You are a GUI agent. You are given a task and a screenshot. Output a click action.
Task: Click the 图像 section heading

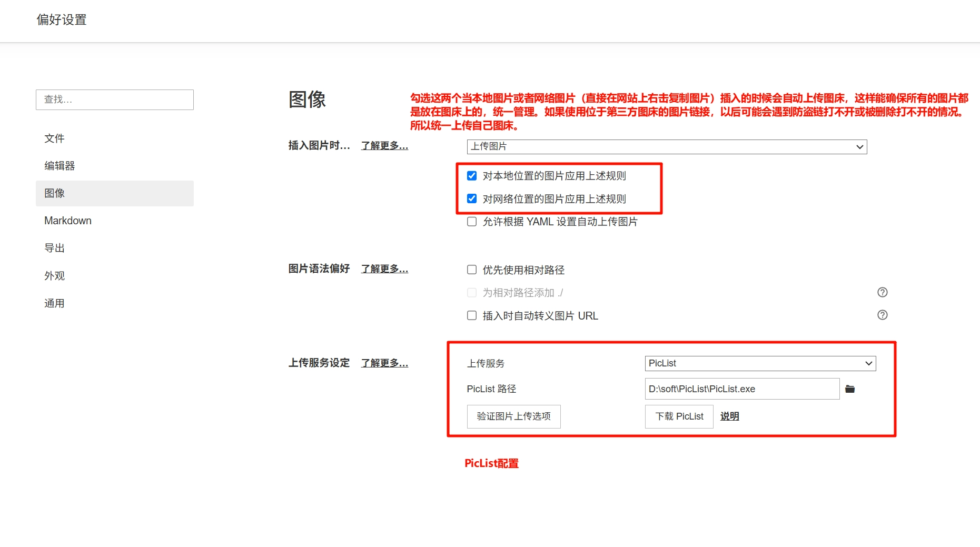[x=308, y=100]
